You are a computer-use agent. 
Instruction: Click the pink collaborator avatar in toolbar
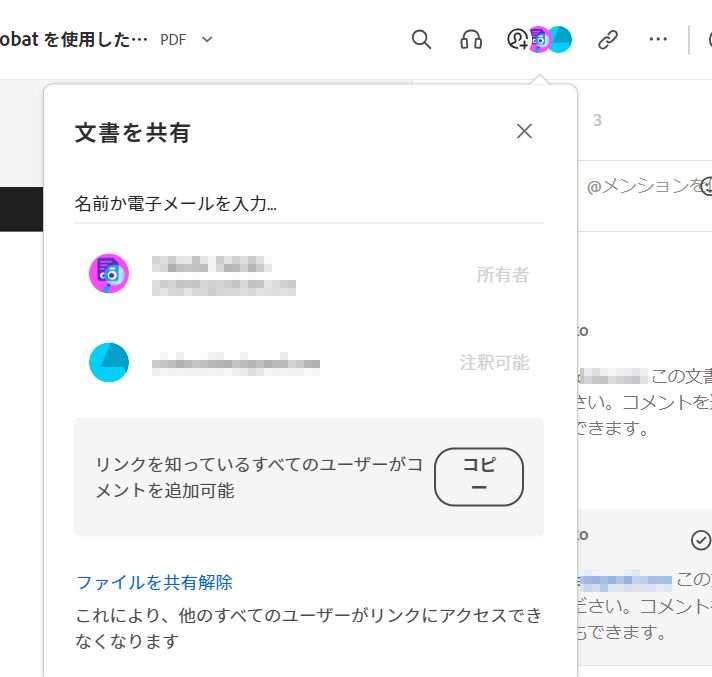tap(539, 40)
